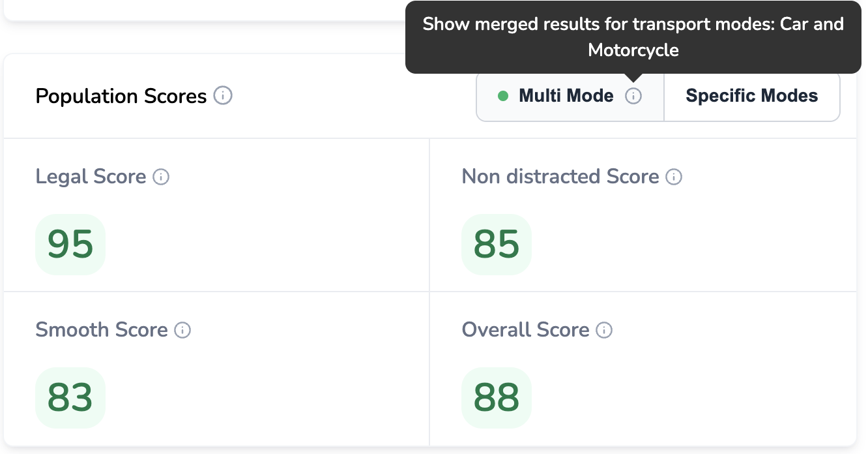868x454 pixels.
Task: Click the Overall Score value 88
Action: pyautogui.click(x=497, y=398)
